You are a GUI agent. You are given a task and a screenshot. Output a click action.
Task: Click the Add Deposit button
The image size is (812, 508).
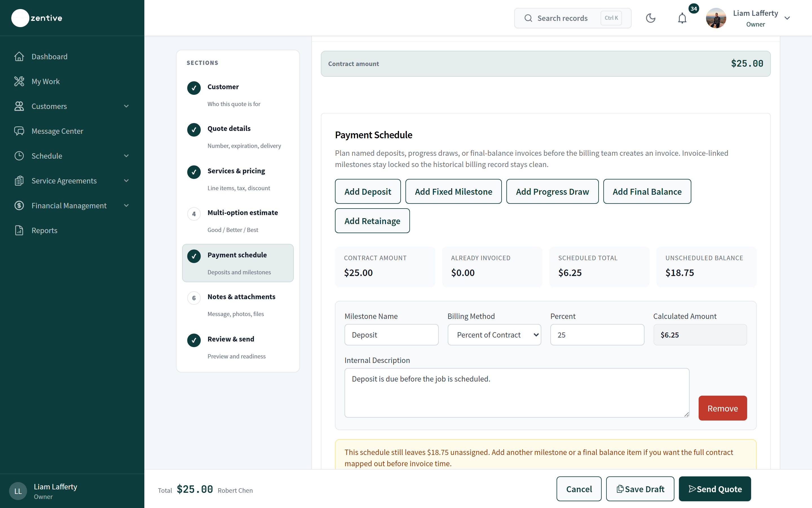pos(368,192)
